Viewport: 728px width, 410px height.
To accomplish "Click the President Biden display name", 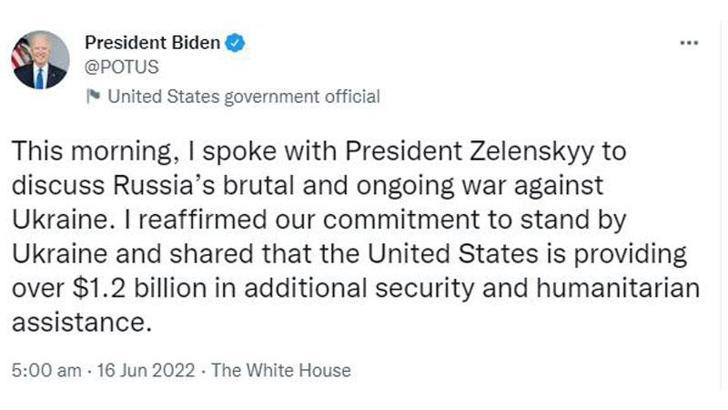I will [x=154, y=43].
